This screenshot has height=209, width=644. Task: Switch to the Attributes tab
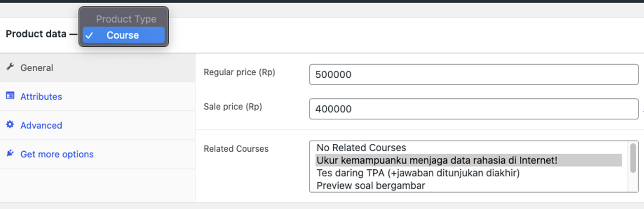41,97
